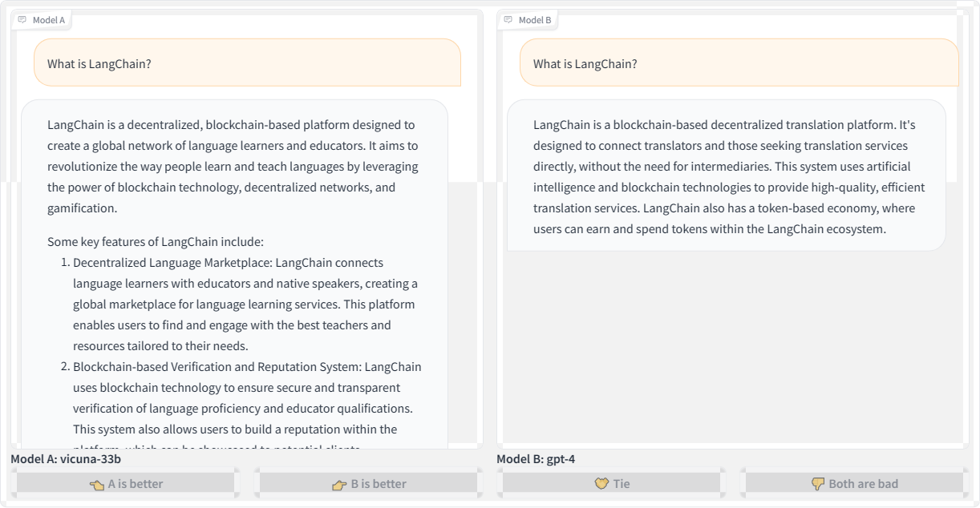Click the handshake icon beside Tie
The width and height of the screenshot is (980, 508).
(x=601, y=484)
